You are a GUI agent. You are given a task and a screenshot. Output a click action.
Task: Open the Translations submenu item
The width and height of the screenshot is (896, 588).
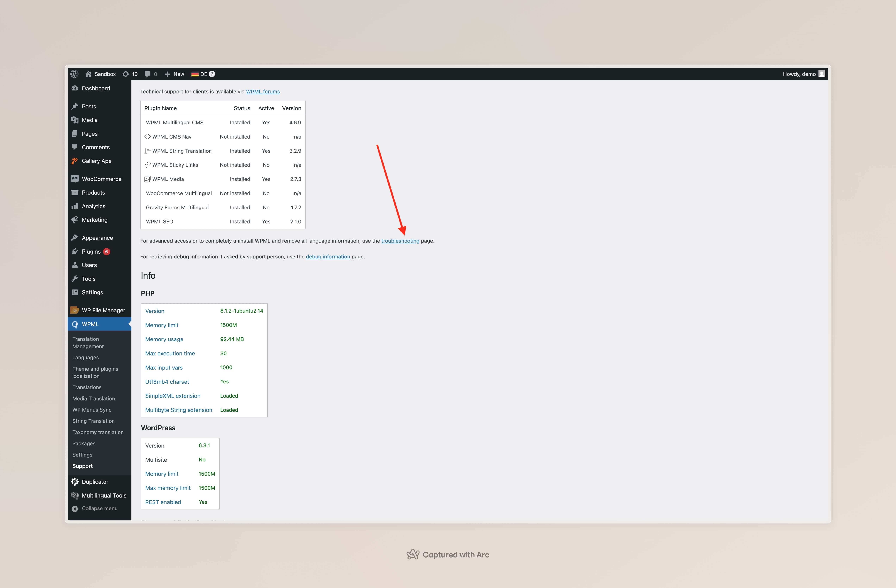(87, 387)
